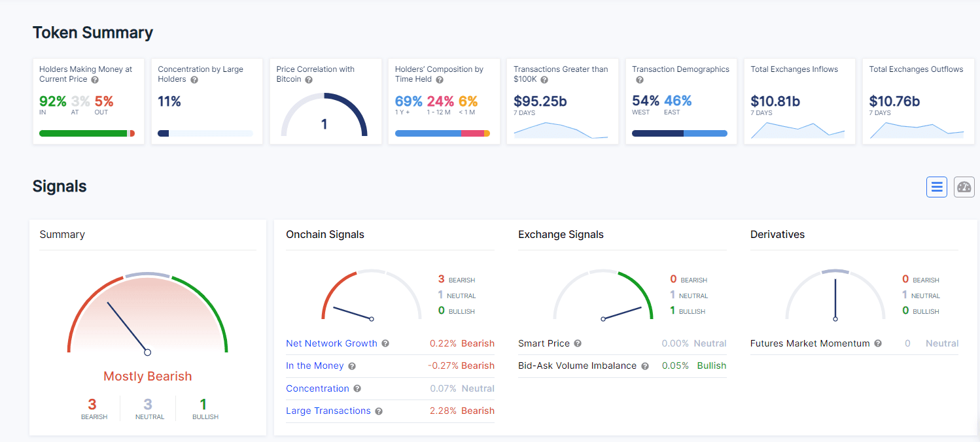Image resolution: width=980 pixels, height=442 pixels.
Task: Open the Concentration signal link
Action: click(x=317, y=388)
